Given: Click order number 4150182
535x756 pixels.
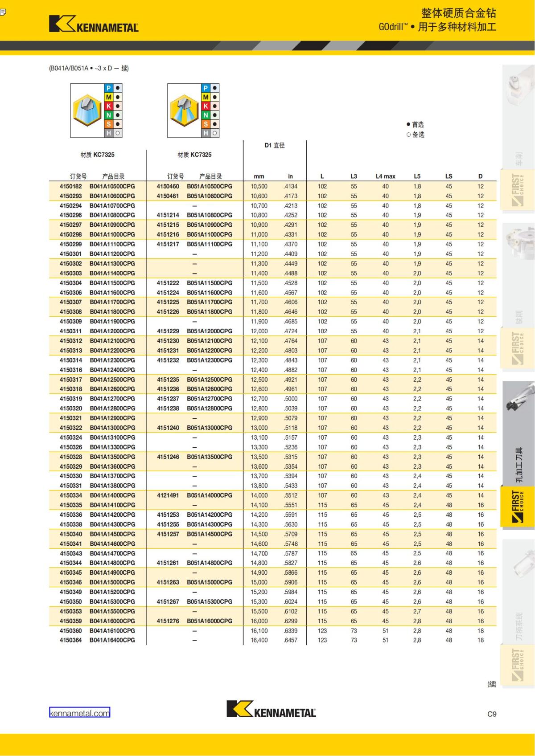Looking at the screenshot, I should click(x=70, y=186).
